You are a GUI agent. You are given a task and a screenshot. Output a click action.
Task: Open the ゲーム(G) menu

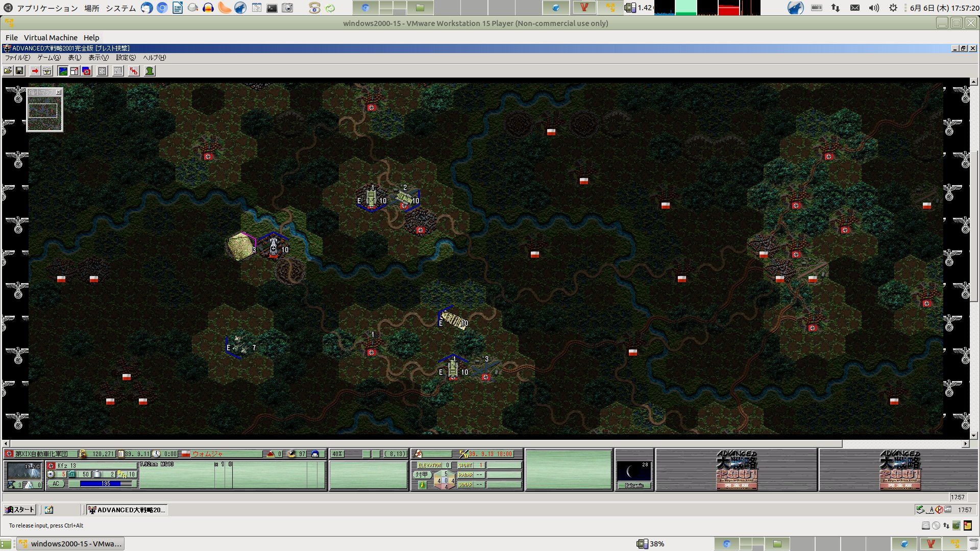[49, 58]
